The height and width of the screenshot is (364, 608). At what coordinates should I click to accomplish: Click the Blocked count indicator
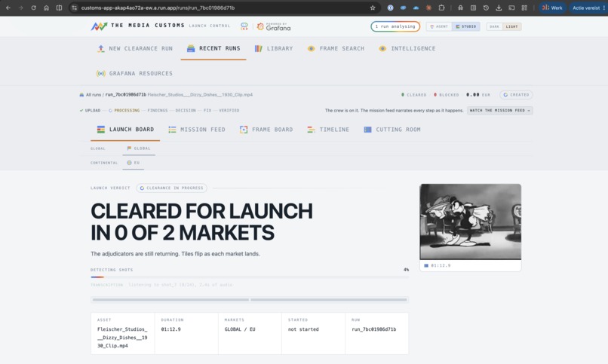tap(446, 94)
